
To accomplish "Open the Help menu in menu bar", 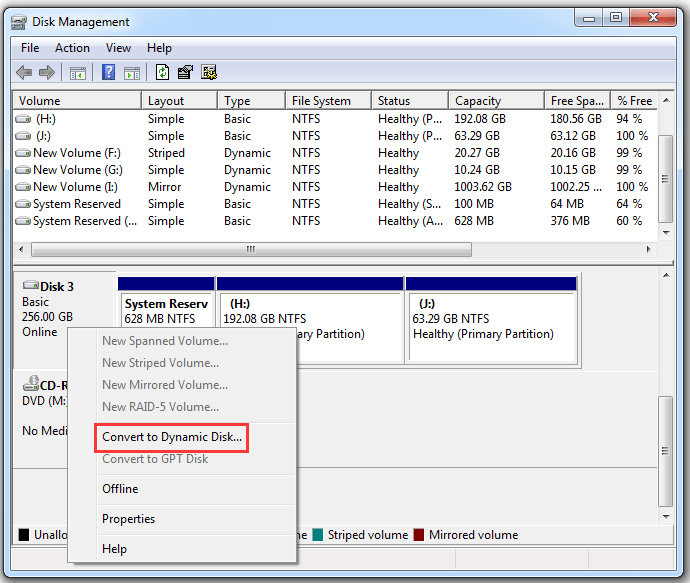I will [159, 48].
